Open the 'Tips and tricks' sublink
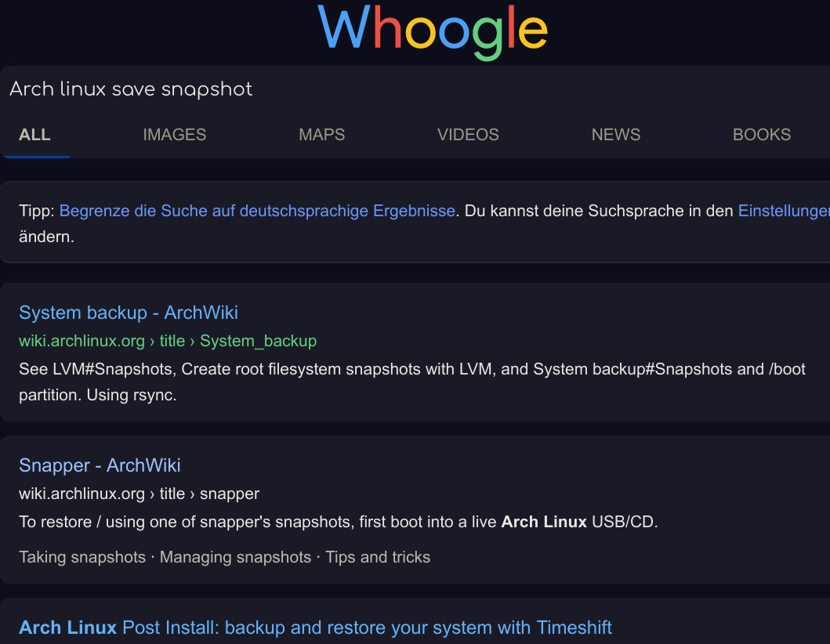Viewport: 830px width, 644px height. click(x=378, y=557)
